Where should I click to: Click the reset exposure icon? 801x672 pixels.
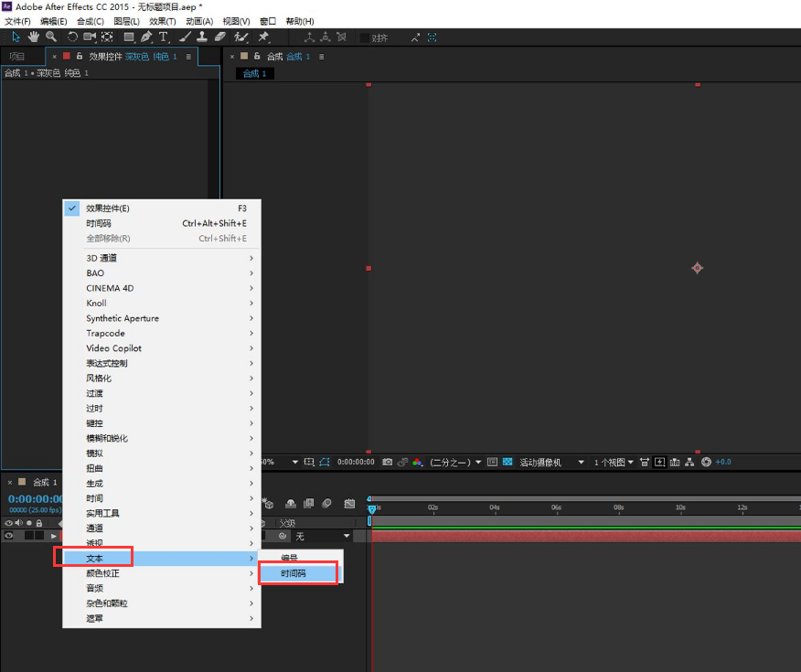click(x=706, y=462)
